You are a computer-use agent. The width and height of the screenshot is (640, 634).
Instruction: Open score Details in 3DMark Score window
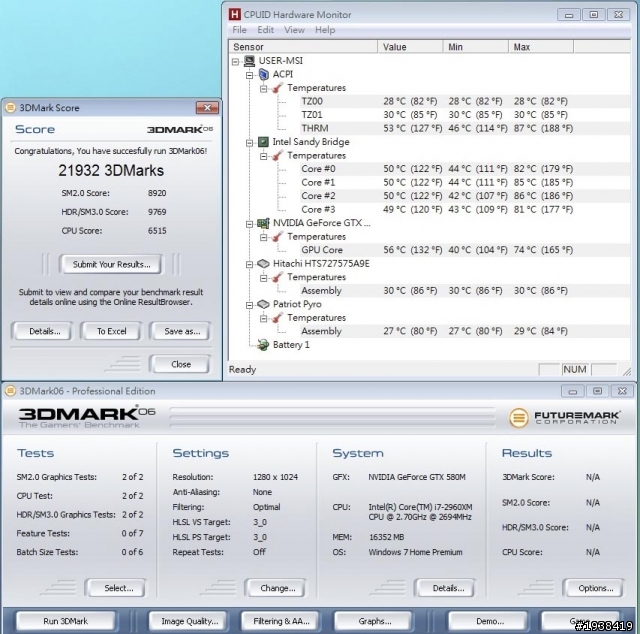click(44, 331)
